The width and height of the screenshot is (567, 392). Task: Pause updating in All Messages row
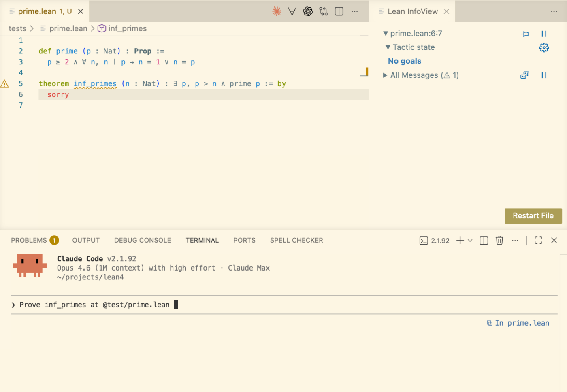544,75
